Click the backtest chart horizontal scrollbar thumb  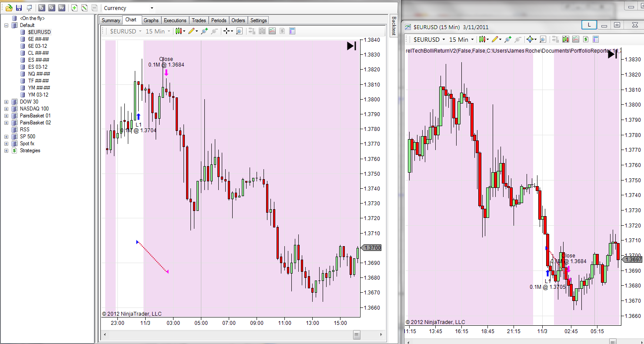(x=357, y=335)
